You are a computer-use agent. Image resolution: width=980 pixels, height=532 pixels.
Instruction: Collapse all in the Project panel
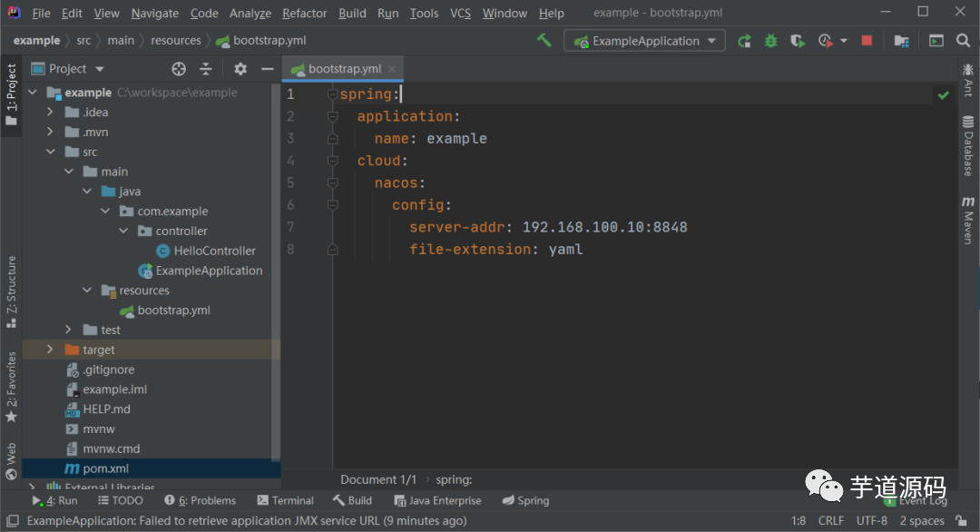tap(206, 69)
